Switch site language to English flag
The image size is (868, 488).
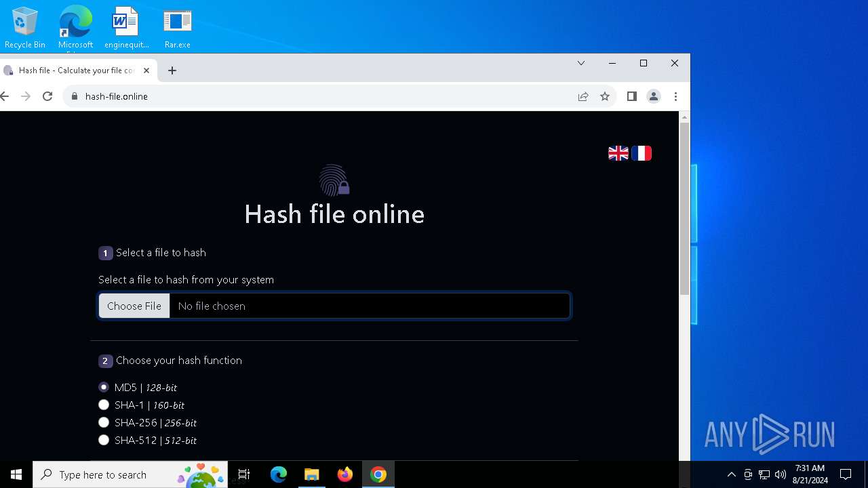(618, 153)
